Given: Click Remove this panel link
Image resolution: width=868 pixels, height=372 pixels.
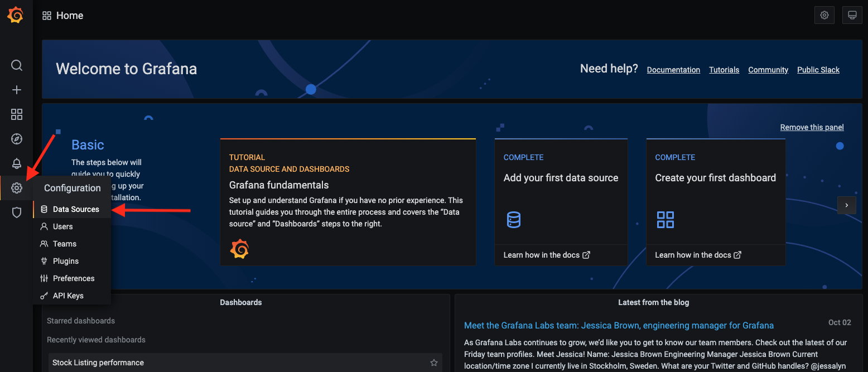Looking at the screenshot, I should click(812, 127).
